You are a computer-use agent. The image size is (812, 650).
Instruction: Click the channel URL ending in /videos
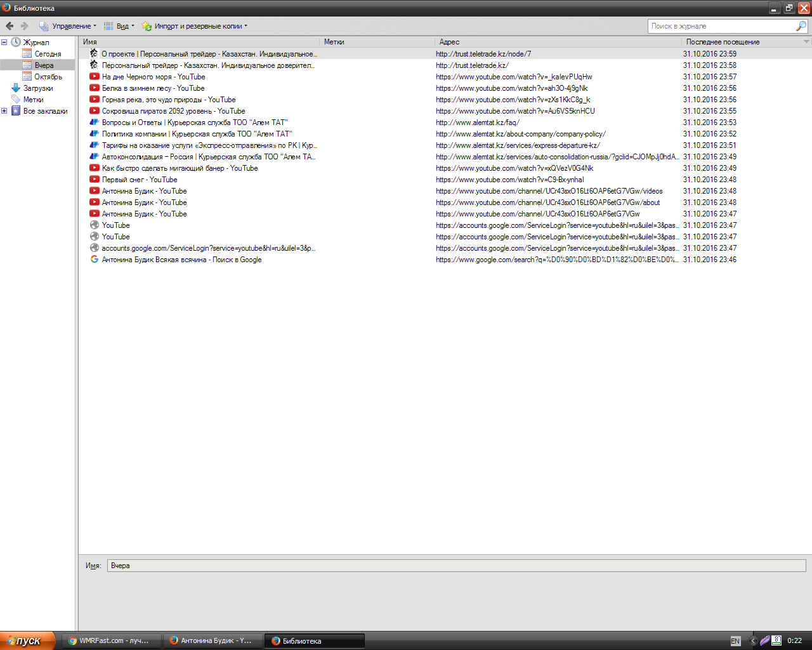point(549,191)
